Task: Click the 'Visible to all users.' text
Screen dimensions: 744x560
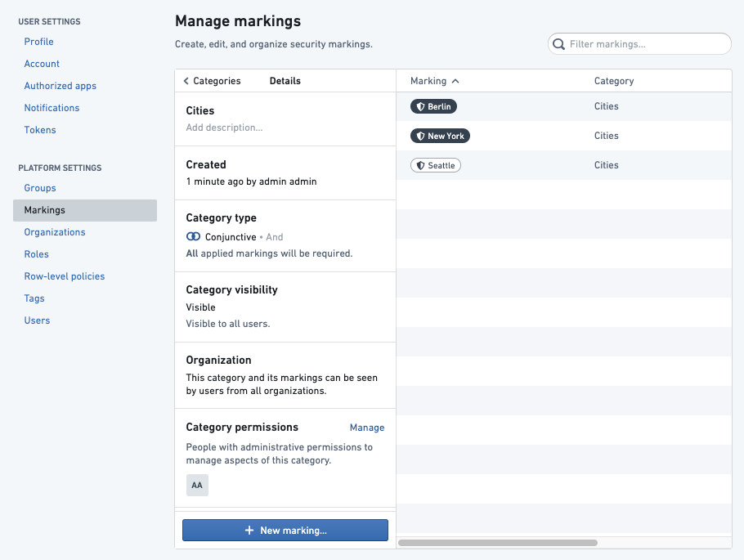Action: point(228,324)
